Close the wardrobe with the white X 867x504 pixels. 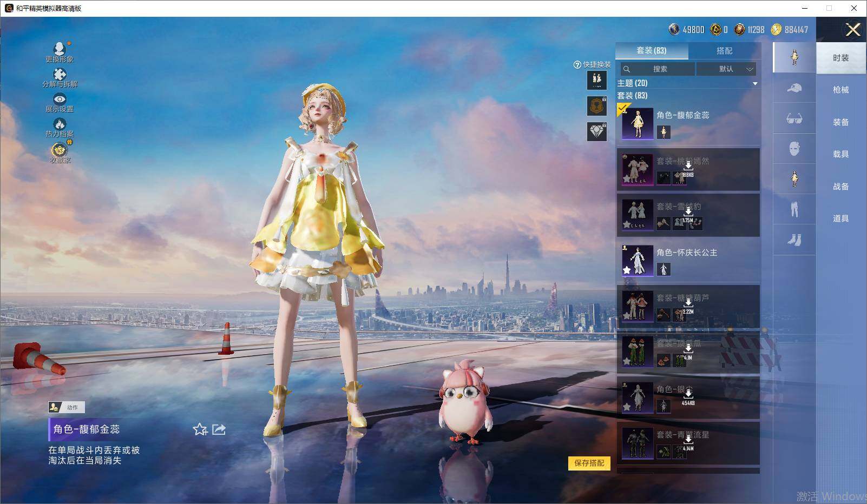click(x=853, y=30)
